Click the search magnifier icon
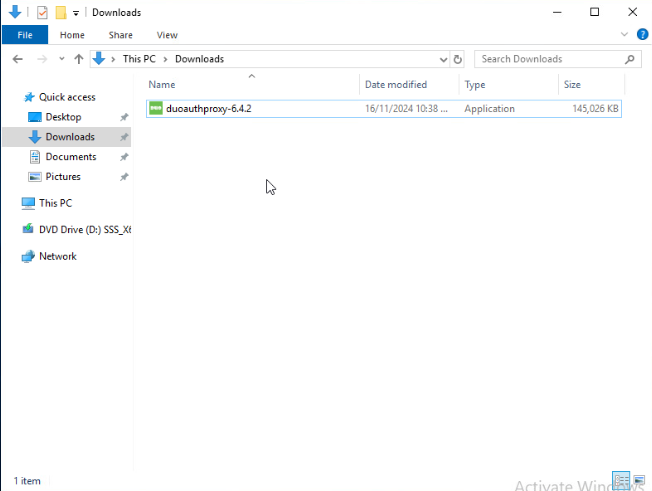Image resolution: width=652 pixels, height=491 pixels. tap(630, 59)
